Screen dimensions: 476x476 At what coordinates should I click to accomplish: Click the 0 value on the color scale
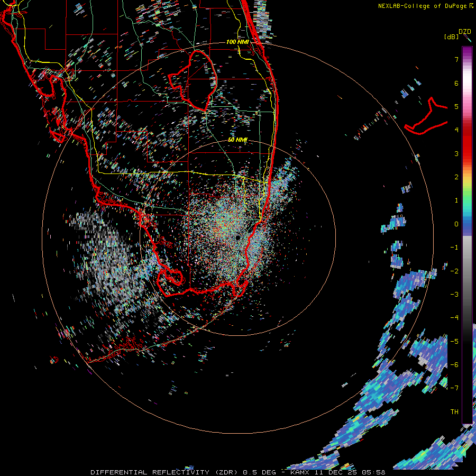(x=456, y=224)
